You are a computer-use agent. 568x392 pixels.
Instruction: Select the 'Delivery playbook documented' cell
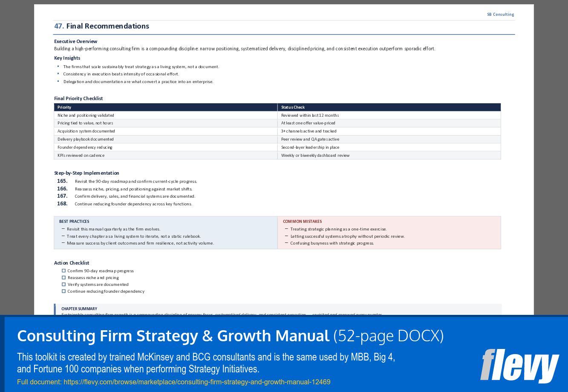click(166, 139)
